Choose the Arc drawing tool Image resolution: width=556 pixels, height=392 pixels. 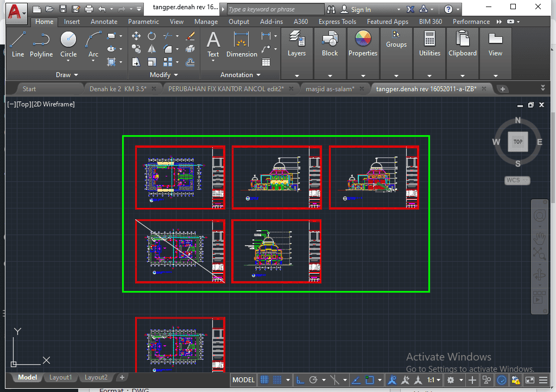pyautogui.click(x=93, y=44)
